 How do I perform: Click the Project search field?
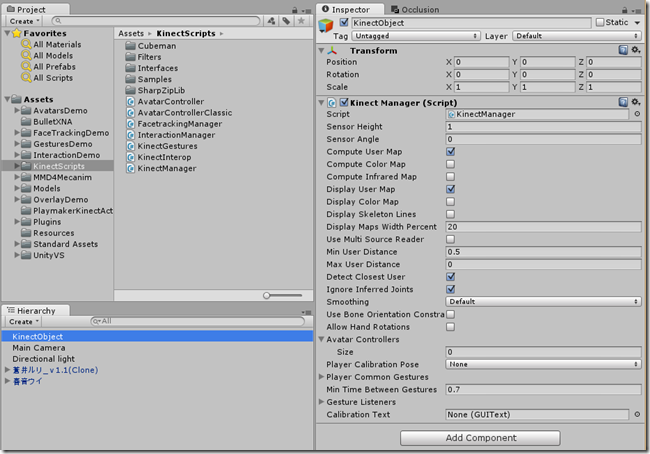point(156,21)
